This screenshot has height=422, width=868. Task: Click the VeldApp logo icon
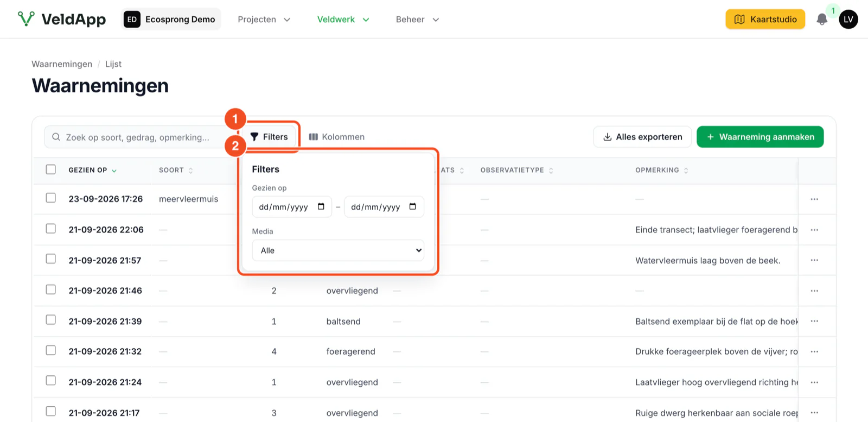pyautogui.click(x=26, y=19)
